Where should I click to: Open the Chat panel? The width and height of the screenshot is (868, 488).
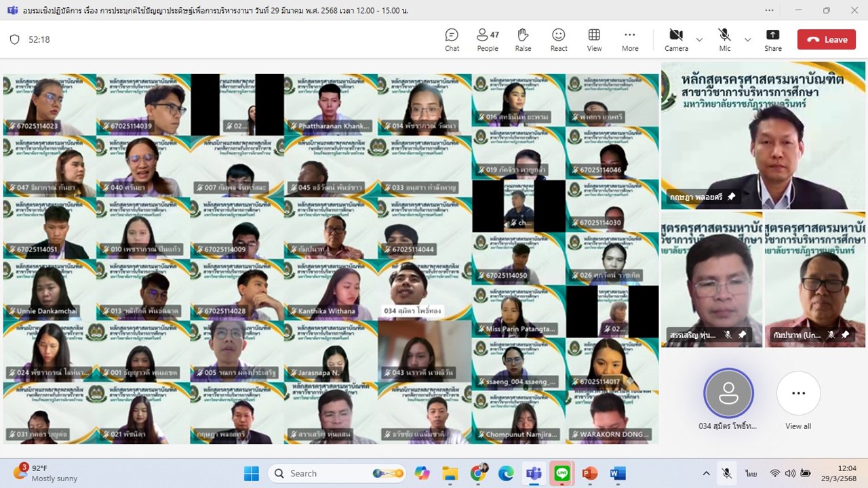click(452, 40)
